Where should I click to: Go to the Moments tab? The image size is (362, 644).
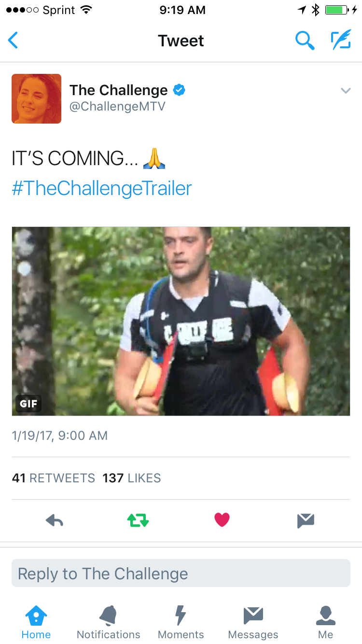click(x=181, y=623)
